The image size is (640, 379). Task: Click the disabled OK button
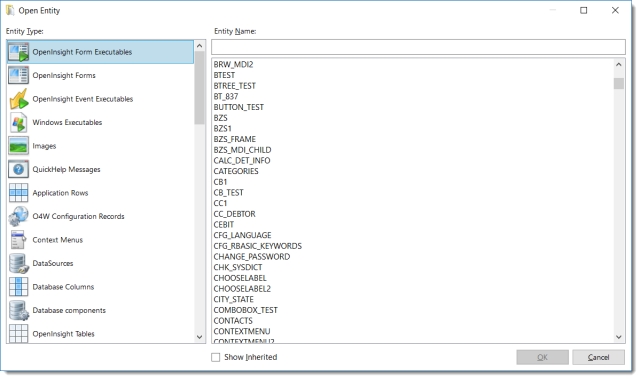(x=542, y=357)
